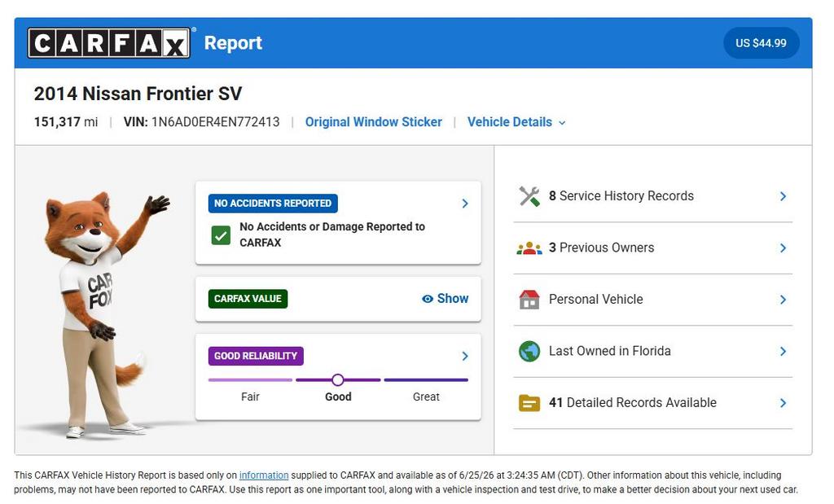Image resolution: width=834 pixels, height=504 pixels.
Task: Click the reliability slider circle handle
Action: pos(338,380)
